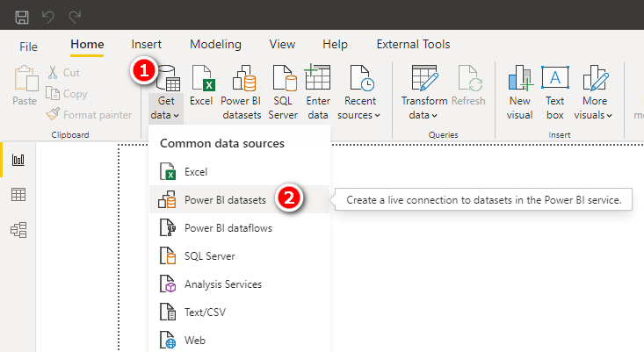Select Excel from Common data sources
Viewport: 644px width, 352px height.
pos(240,171)
